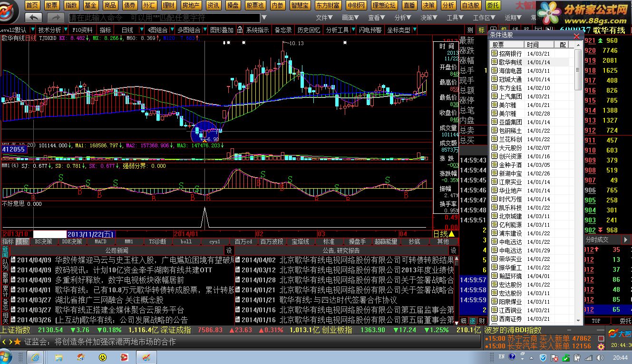Select the 系统指示 toolbar item
Image resolution: width=632 pixels, height=364 pixels.
click(x=257, y=30)
